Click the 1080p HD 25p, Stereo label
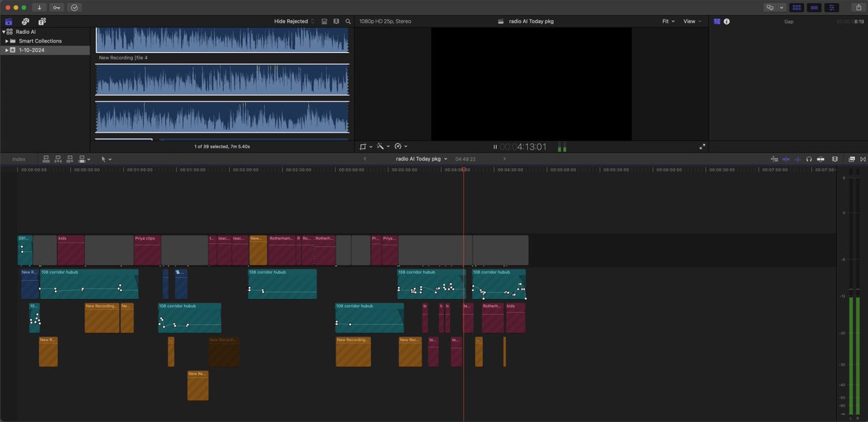Image resolution: width=868 pixels, height=422 pixels. coord(385,22)
